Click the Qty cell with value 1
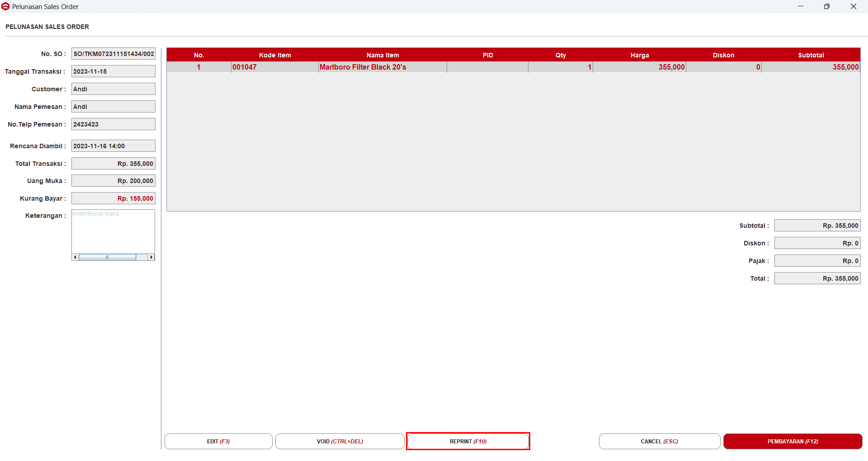The image size is (868, 461). click(x=561, y=67)
